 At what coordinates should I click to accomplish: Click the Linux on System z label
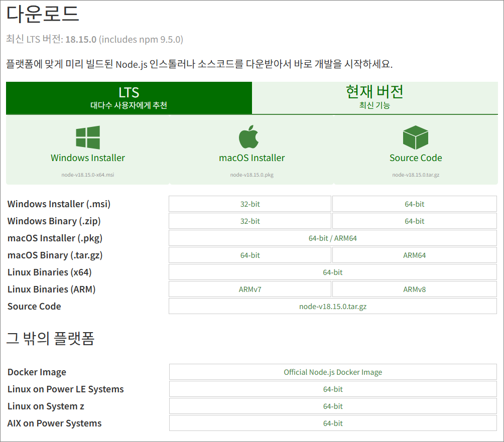(46, 406)
